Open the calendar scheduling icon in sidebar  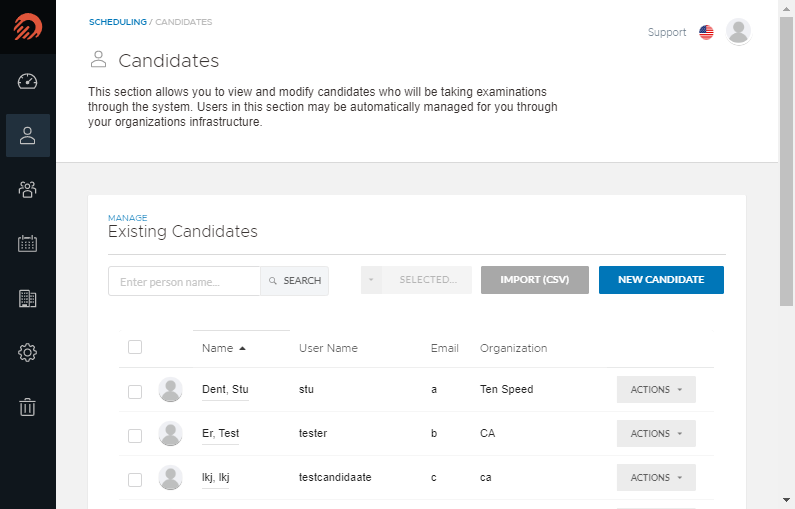(27, 244)
